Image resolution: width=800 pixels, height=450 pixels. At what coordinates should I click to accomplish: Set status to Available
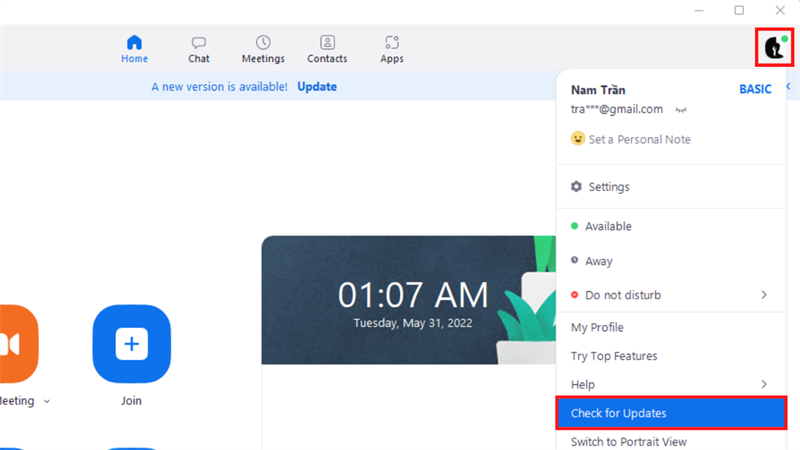tap(671, 226)
